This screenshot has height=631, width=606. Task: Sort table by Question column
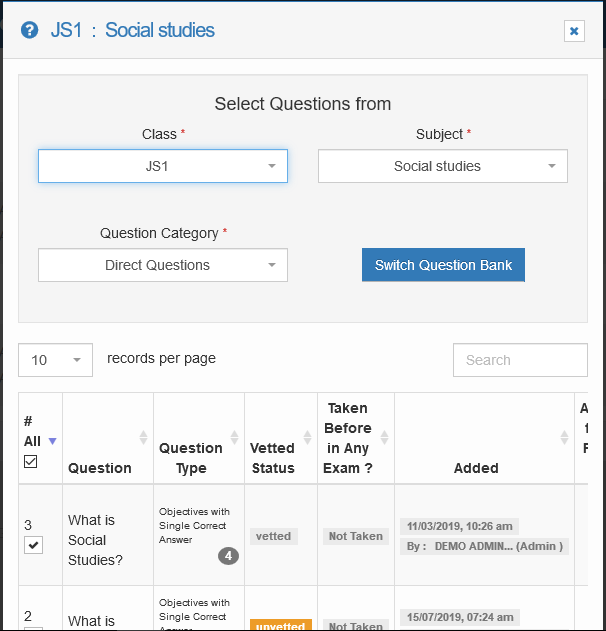coord(143,438)
